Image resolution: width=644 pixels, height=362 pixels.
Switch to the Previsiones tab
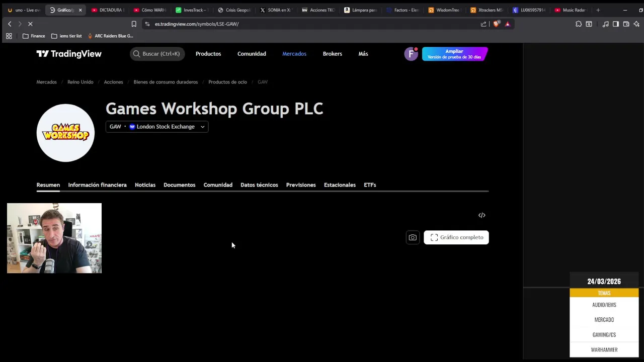(x=301, y=185)
